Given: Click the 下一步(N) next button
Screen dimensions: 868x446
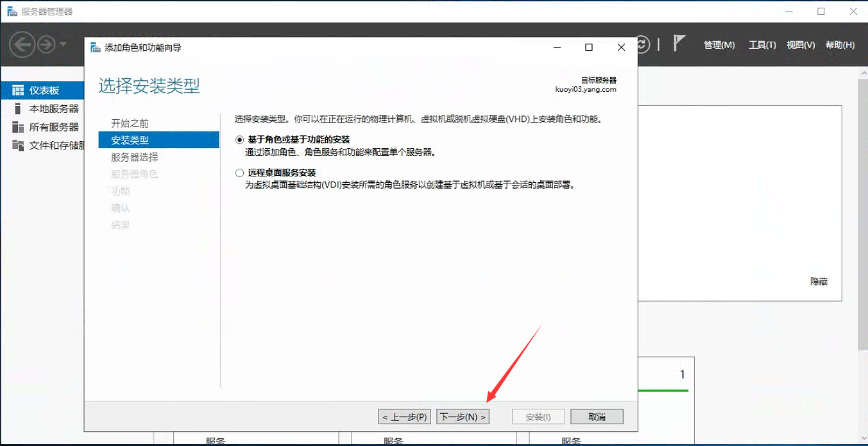Looking at the screenshot, I should click(463, 416).
